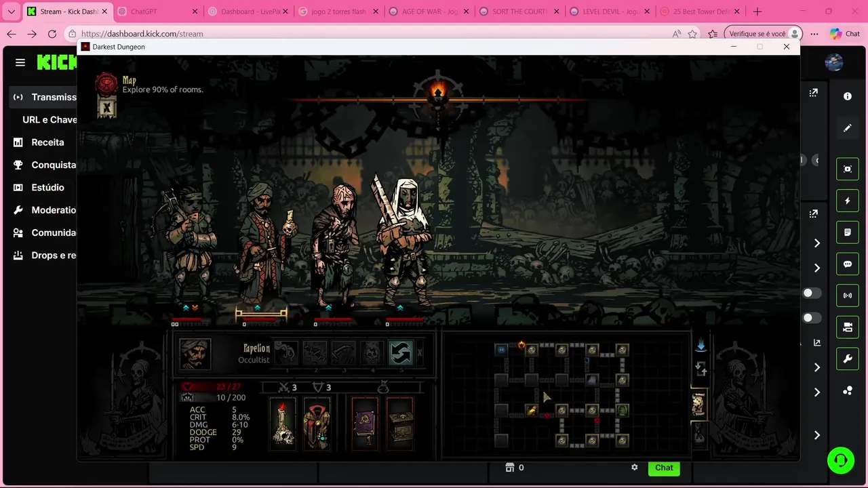
Task: Click the purple book trinket
Action: (x=365, y=424)
